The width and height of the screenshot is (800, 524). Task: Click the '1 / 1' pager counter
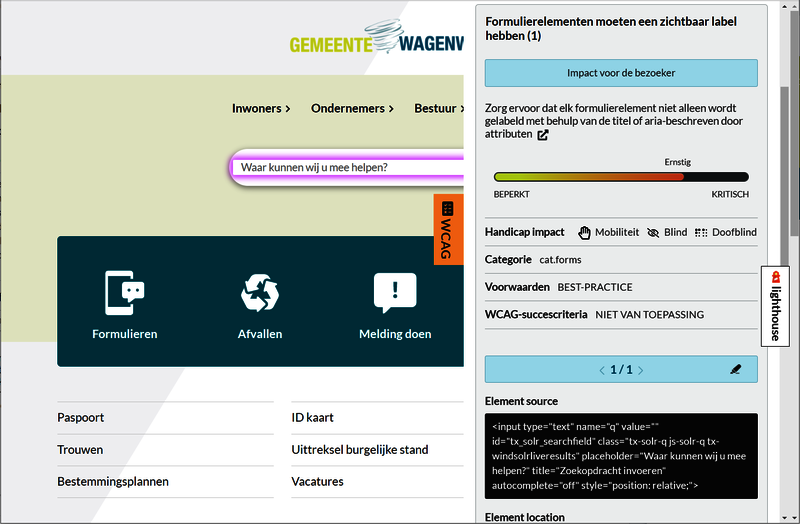click(x=621, y=370)
